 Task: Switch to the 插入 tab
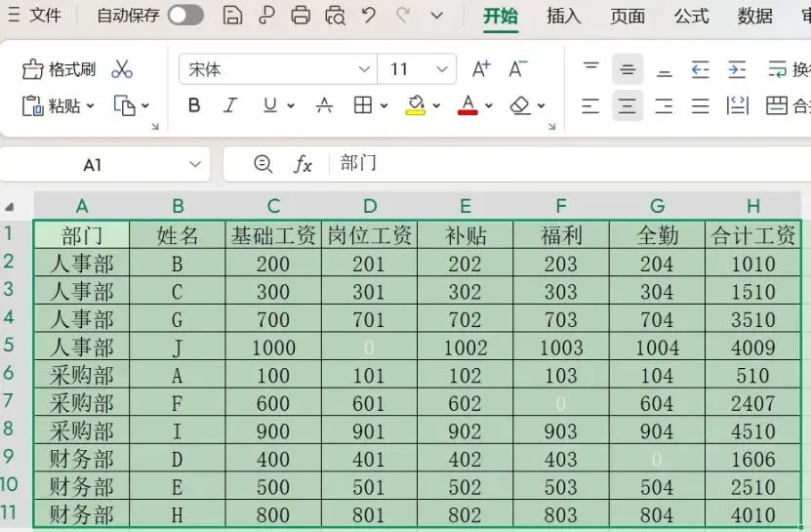point(564,16)
